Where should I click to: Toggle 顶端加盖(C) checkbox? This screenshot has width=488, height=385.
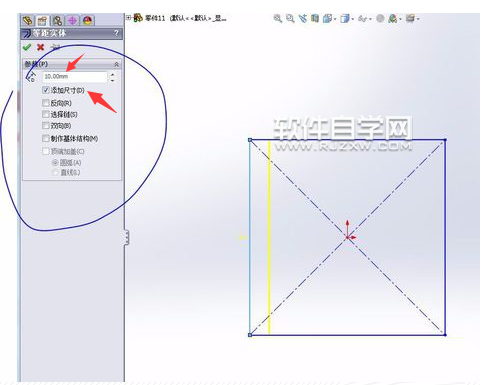[46, 151]
